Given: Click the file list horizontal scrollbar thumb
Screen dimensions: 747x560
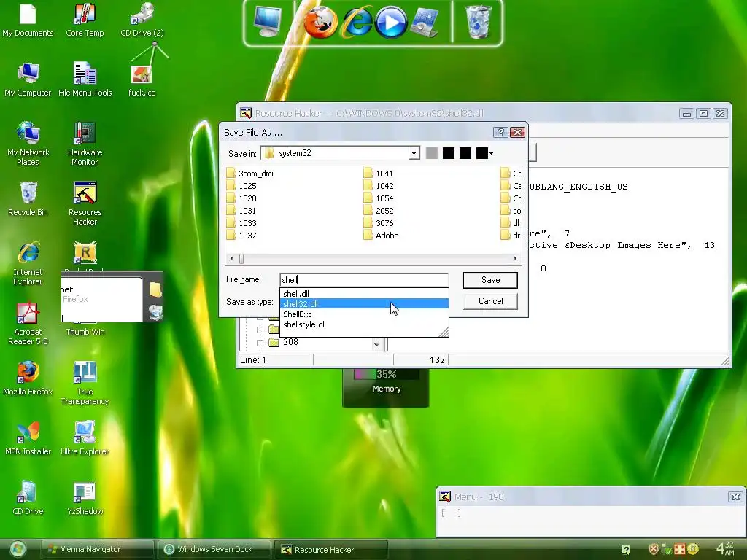Looking at the screenshot, I should 241,259.
